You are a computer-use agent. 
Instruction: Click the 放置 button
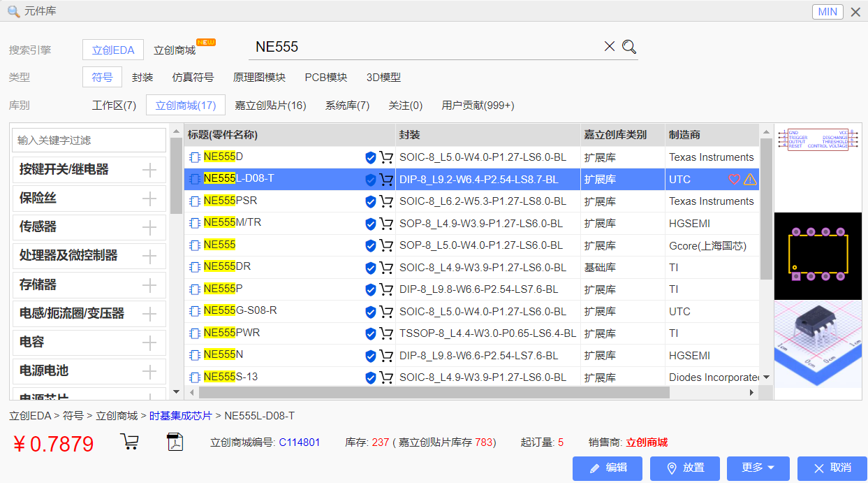pos(685,468)
